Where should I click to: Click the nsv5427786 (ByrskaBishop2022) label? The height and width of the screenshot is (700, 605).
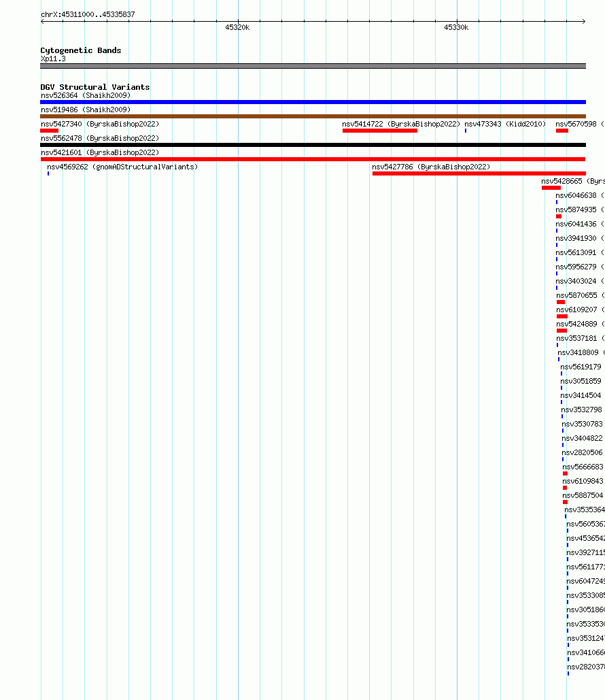pos(431,167)
